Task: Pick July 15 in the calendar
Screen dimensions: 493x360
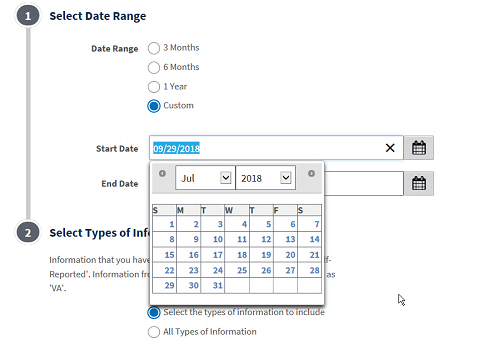Action: point(165,255)
